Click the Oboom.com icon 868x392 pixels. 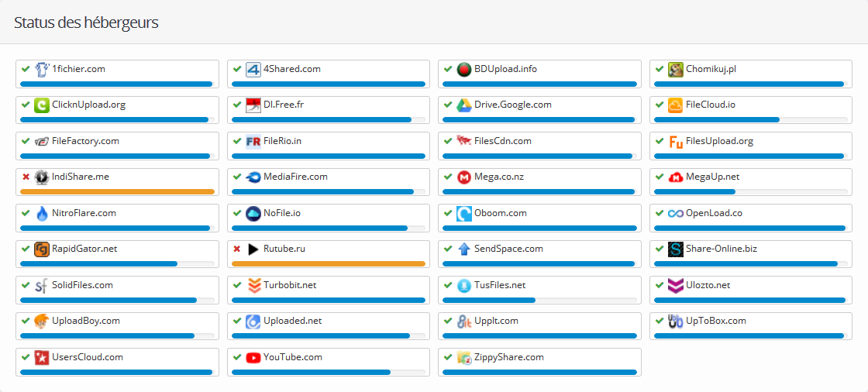coord(464,214)
